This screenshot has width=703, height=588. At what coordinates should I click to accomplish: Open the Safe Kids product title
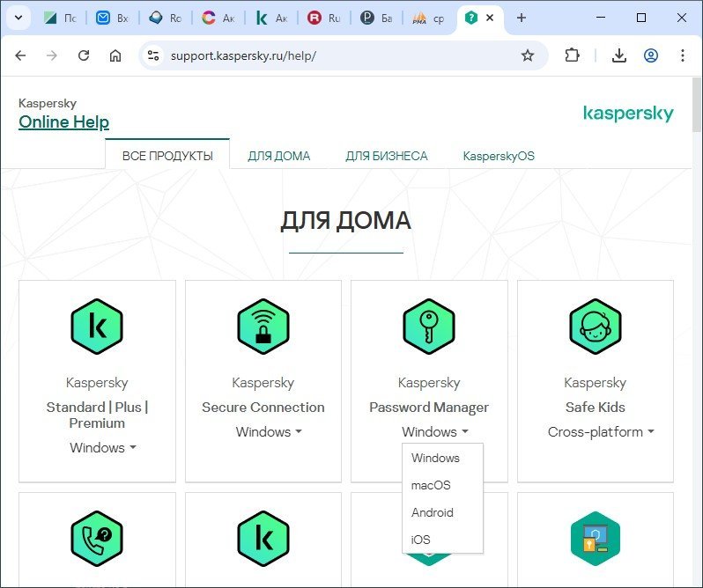click(596, 407)
